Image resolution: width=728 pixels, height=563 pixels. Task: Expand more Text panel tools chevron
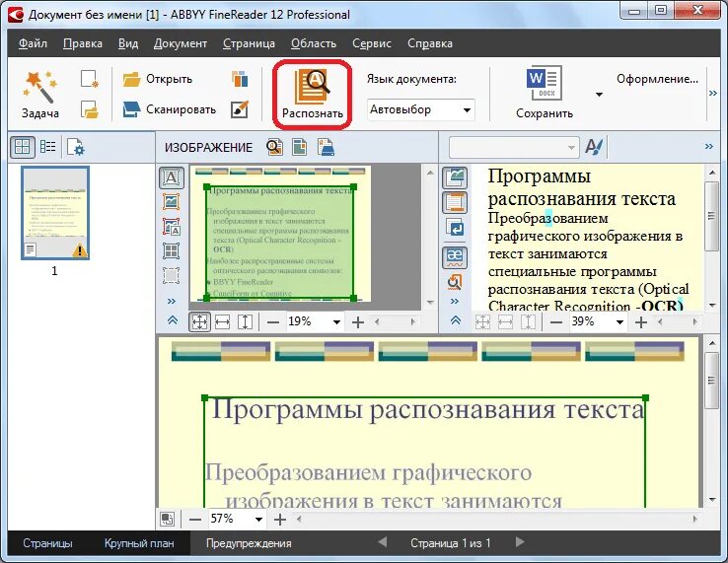(455, 302)
